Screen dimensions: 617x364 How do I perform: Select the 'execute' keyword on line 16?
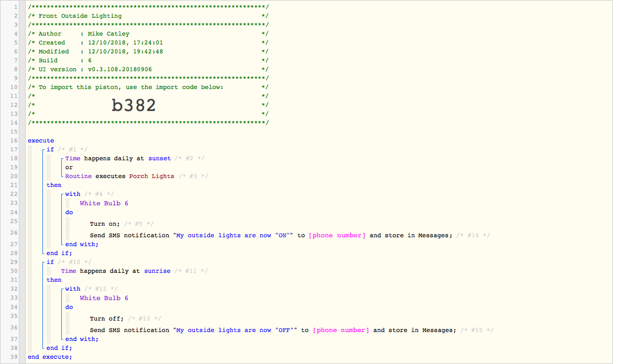(41, 141)
